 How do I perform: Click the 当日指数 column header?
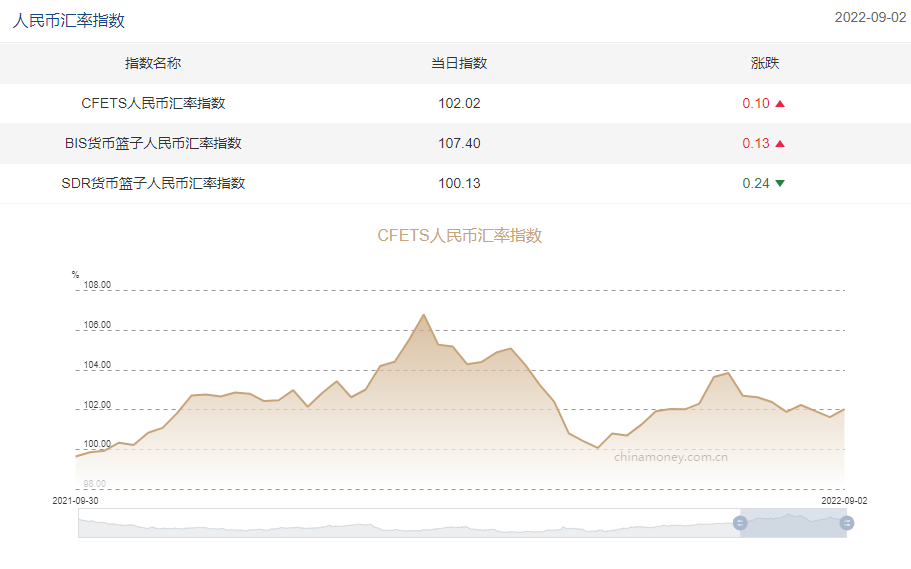tap(459, 63)
